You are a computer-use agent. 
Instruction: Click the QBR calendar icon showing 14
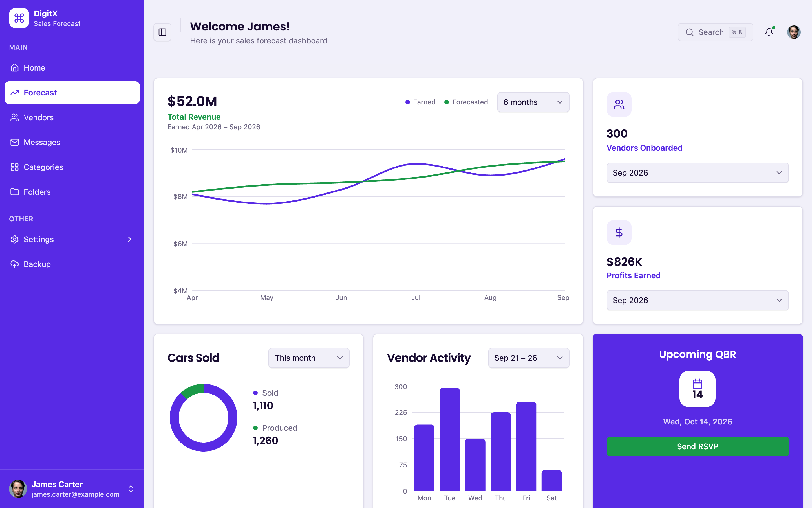(x=698, y=389)
